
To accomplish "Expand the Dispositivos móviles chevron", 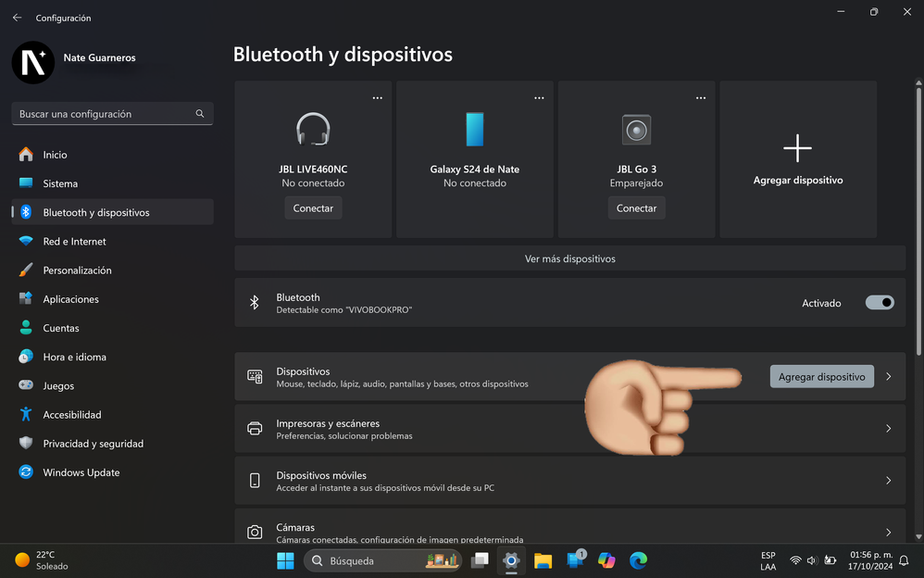I will [x=888, y=480].
